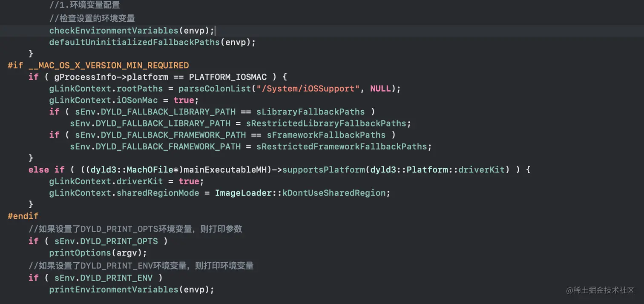Click '#if __MAC_OS_X_VERSION_MIN_REQUIRED' directive

tap(98, 65)
